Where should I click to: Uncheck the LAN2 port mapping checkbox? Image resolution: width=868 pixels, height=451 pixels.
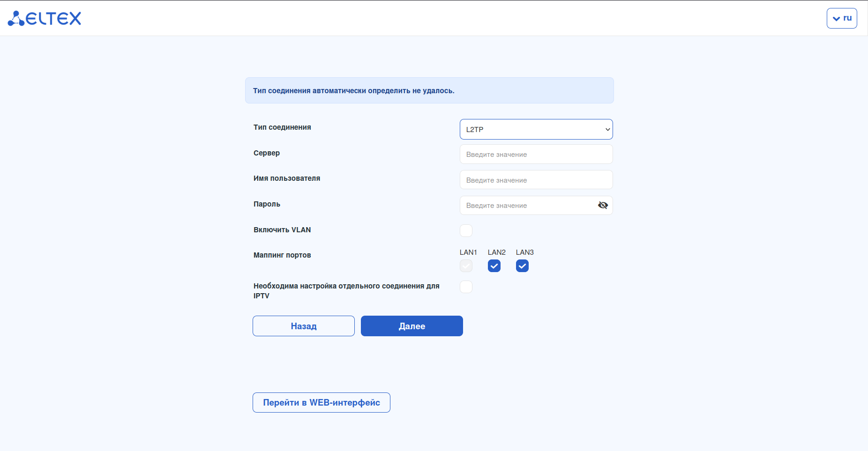point(494,266)
